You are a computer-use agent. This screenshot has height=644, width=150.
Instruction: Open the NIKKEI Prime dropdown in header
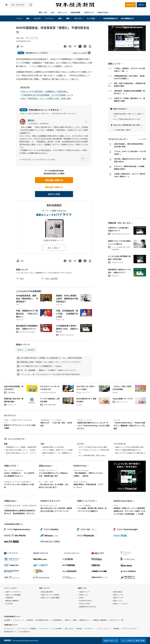coord(104,12)
